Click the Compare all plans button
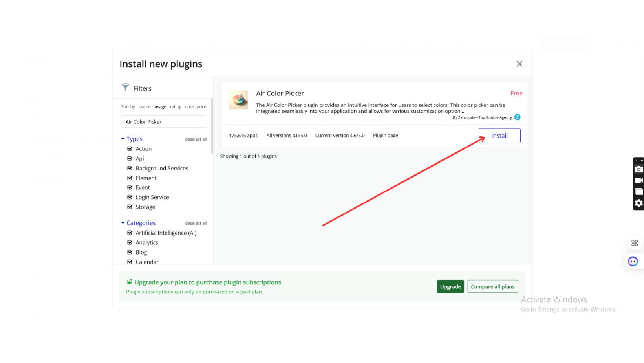The image size is (644, 363). coord(492,286)
